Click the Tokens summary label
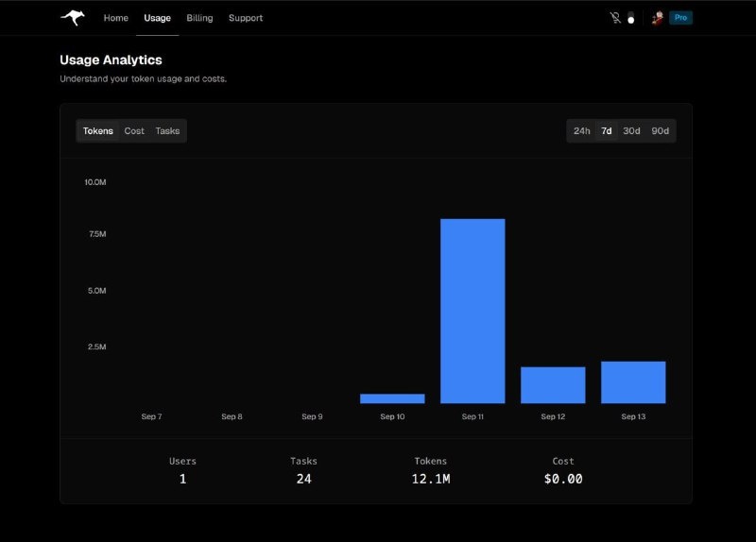This screenshot has width=756, height=542. [431, 461]
